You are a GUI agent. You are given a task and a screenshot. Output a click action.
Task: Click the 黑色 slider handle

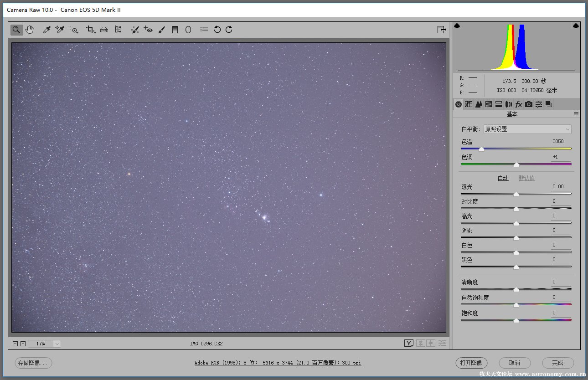(516, 267)
